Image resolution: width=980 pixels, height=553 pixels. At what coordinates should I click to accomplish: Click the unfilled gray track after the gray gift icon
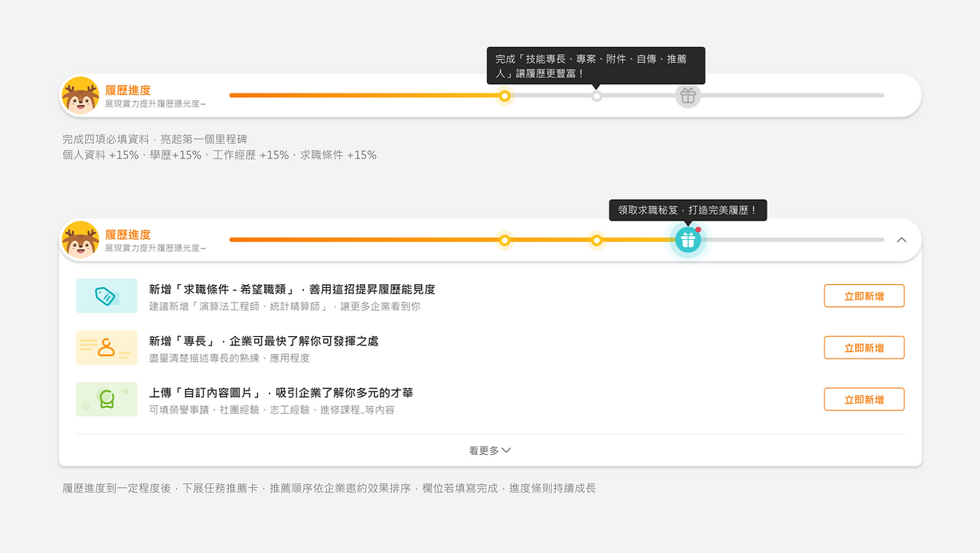[793, 96]
